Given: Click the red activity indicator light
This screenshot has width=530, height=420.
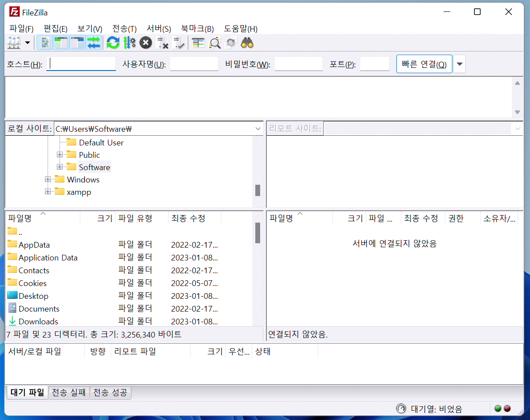Looking at the screenshot, I should [x=507, y=409].
